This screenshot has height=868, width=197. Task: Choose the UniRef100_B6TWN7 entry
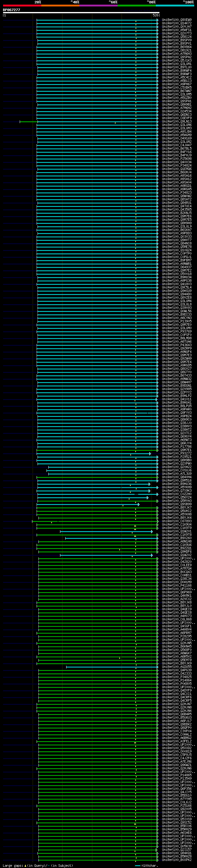(177, 91)
